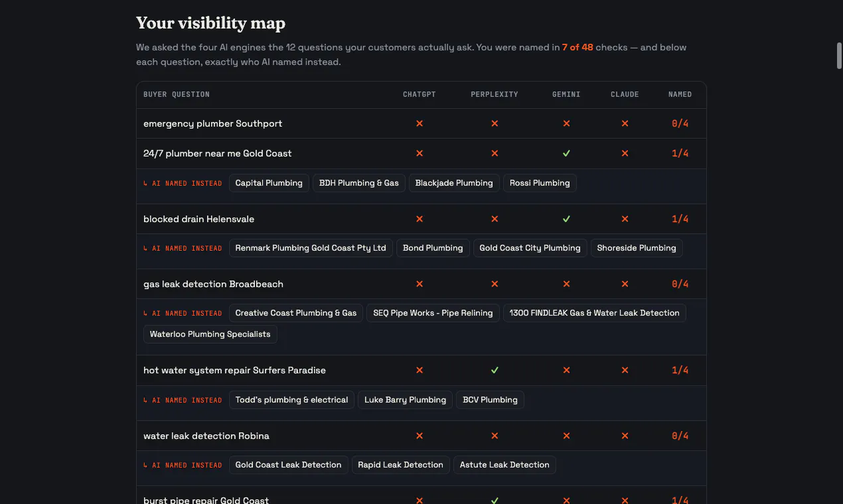Click the ChatGPT column header

coord(420,95)
